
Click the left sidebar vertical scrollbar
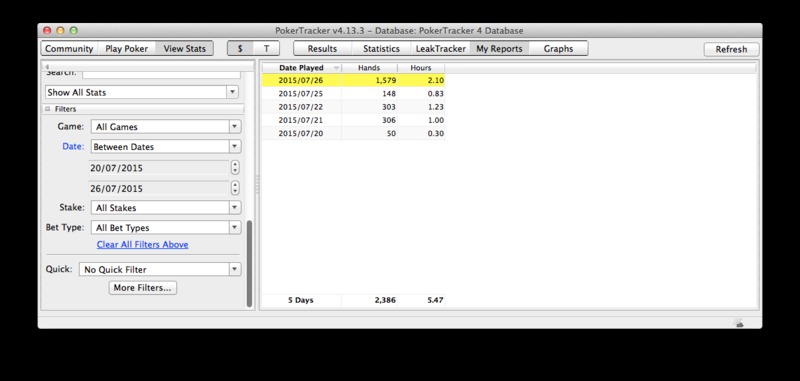249,263
